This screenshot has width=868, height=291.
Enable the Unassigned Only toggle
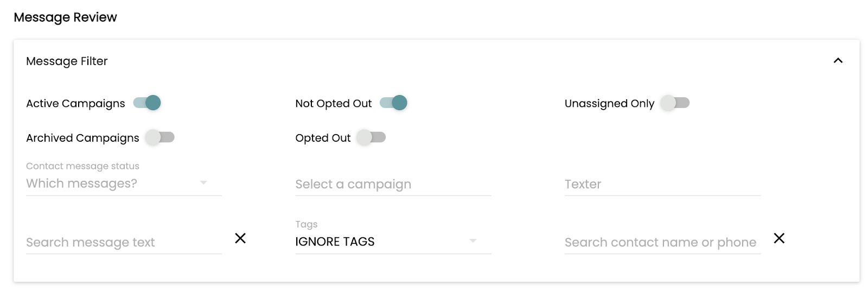pyautogui.click(x=675, y=103)
